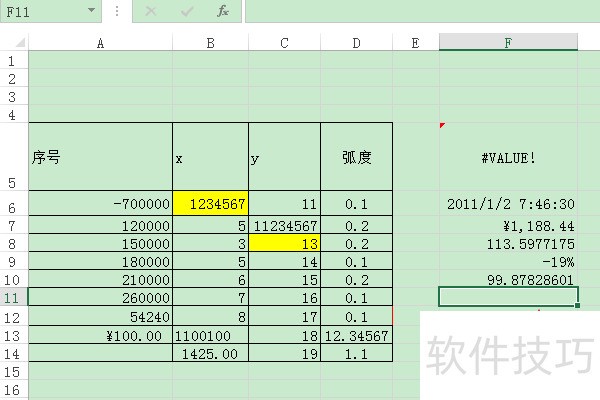Open the Name Box dropdown arrow
The width and height of the screenshot is (600, 400).
click(91, 10)
